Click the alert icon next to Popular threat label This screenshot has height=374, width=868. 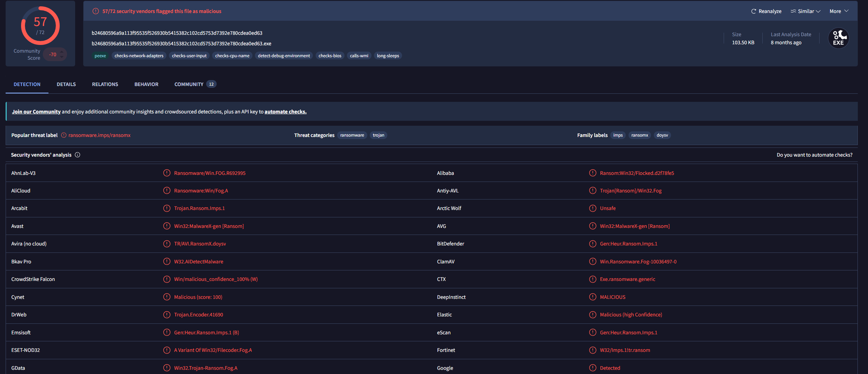(64, 135)
